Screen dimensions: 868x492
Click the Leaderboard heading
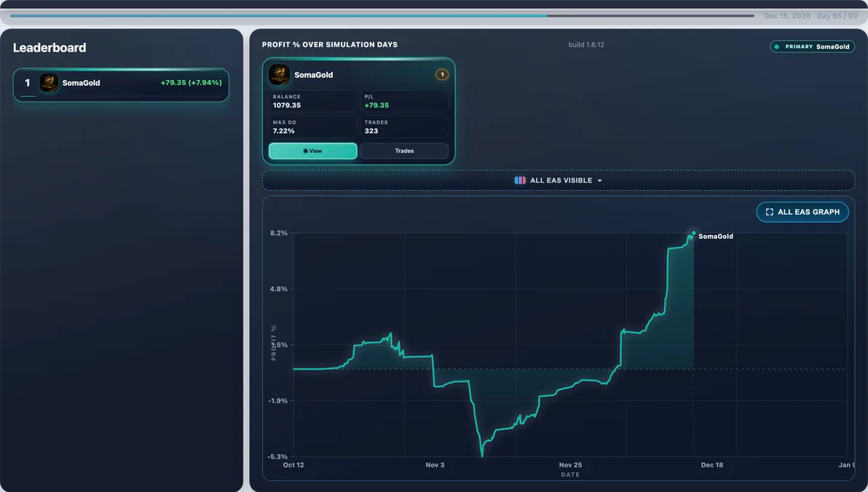click(50, 47)
